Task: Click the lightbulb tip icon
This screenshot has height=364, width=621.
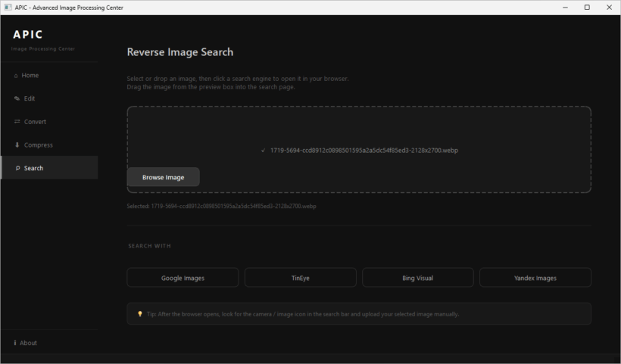Action: pos(140,314)
